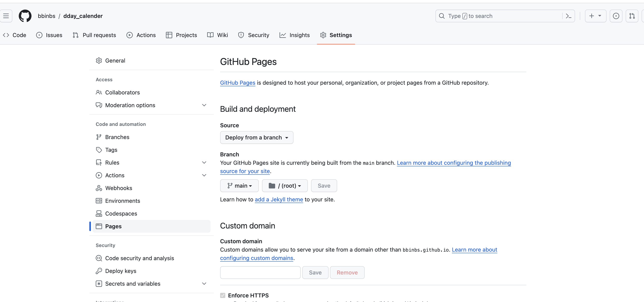This screenshot has height=302, width=644.
Task: Open the / (root) folder dropdown
Action: point(285,186)
